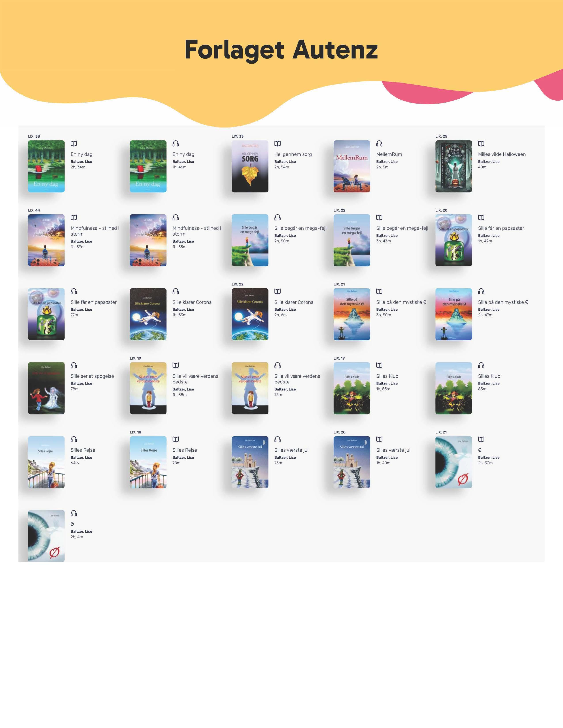563x728 pixels.
Task: Click the headphones icon for Silles værste jul
Action: [x=278, y=439]
